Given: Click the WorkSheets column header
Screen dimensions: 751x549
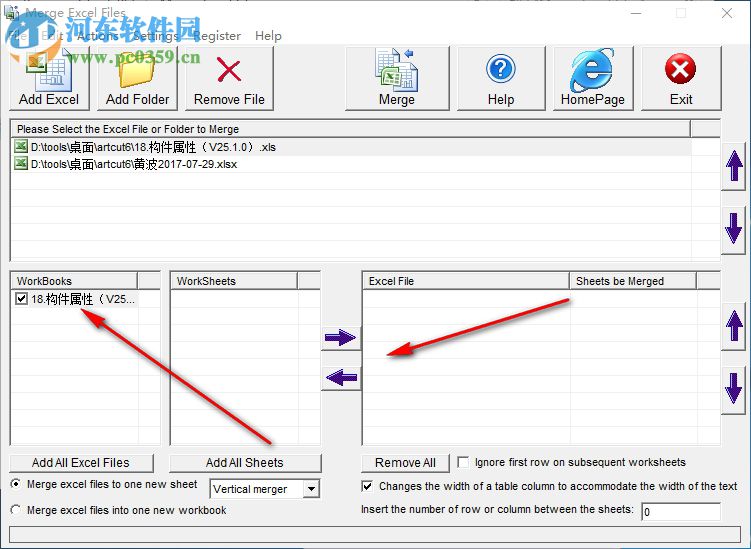Looking at the screenshot, I should (x=234, y=281).
